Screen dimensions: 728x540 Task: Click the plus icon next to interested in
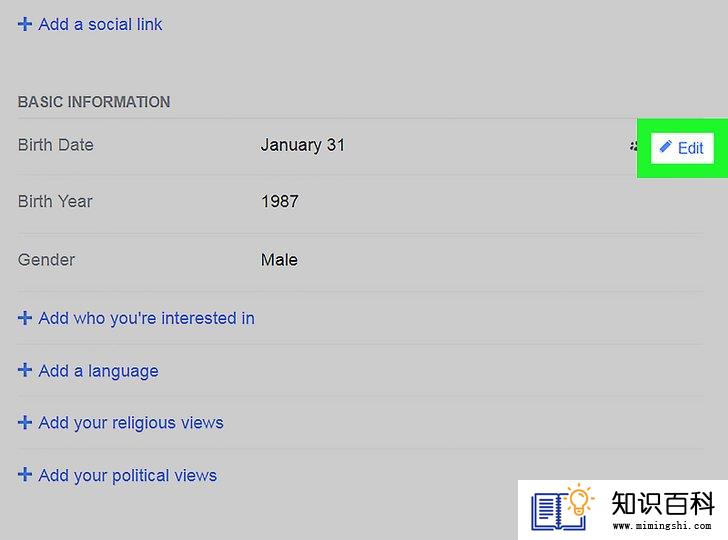click(x=25, y=318)
